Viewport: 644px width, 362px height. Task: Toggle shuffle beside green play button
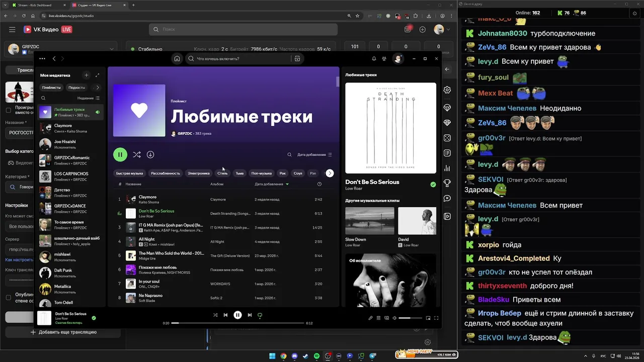pyautogui.click(x=136, y=154)
